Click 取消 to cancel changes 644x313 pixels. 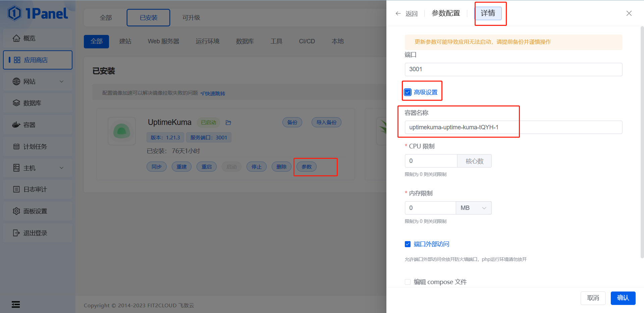point(593,298)
